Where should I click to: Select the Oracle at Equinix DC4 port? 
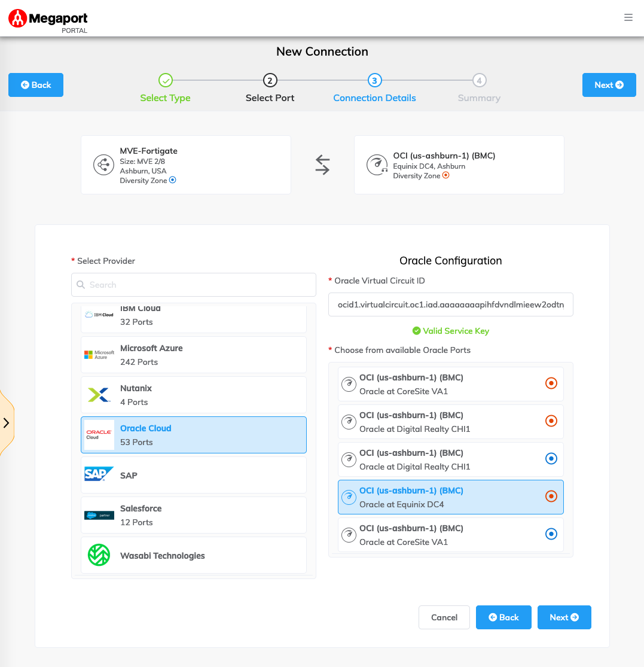coord(451,497)
